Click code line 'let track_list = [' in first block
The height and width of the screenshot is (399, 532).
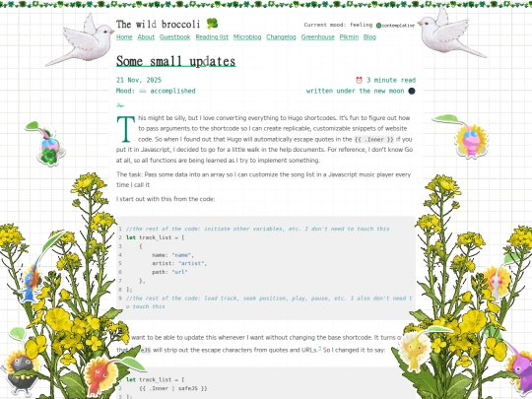155,237
